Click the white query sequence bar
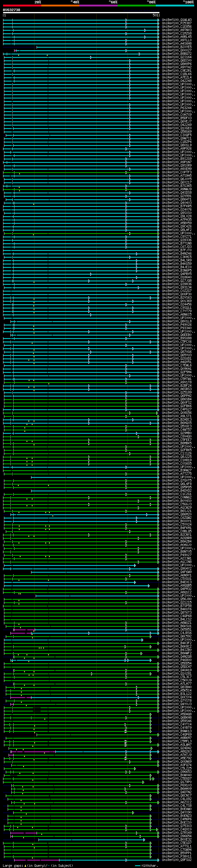197x868 pixels. [81, 13]
